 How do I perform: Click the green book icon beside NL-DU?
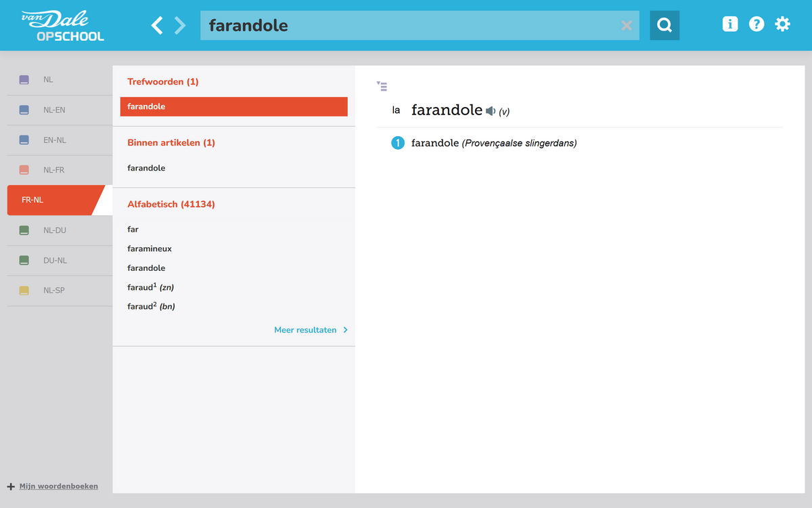(24, 230)
